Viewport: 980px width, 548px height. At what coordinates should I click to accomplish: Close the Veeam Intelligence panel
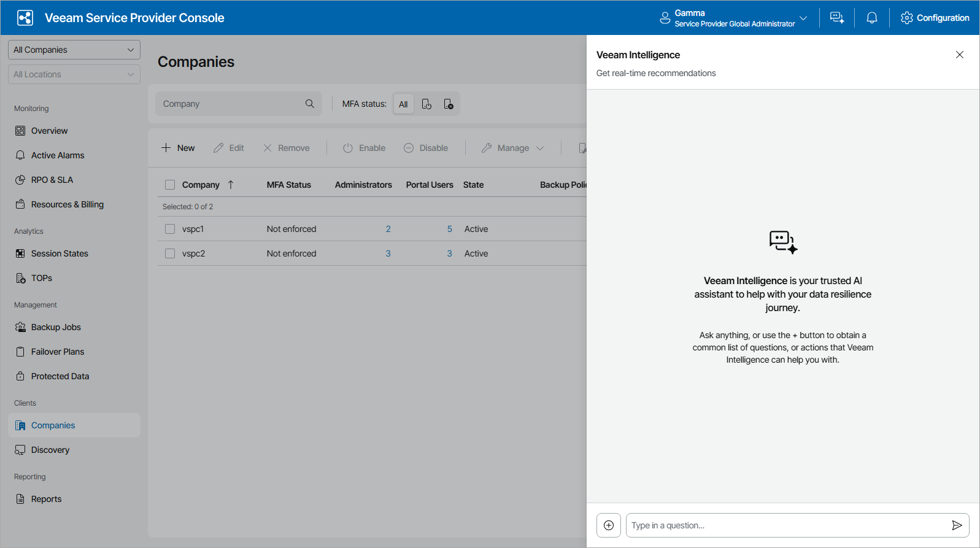(x=960, y=55)
